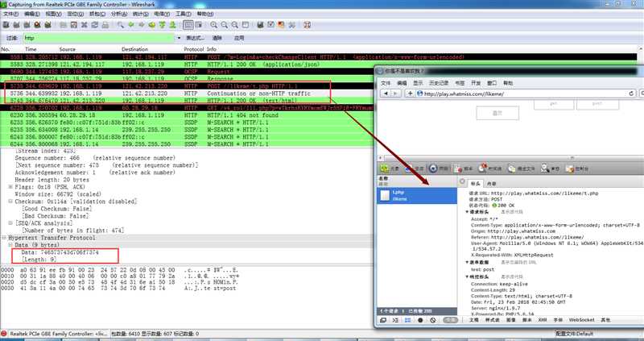Collapse the Hypertext Transfer Protocol tree node
This screenshot has width=644, height=341.
[x=4, y=238]
